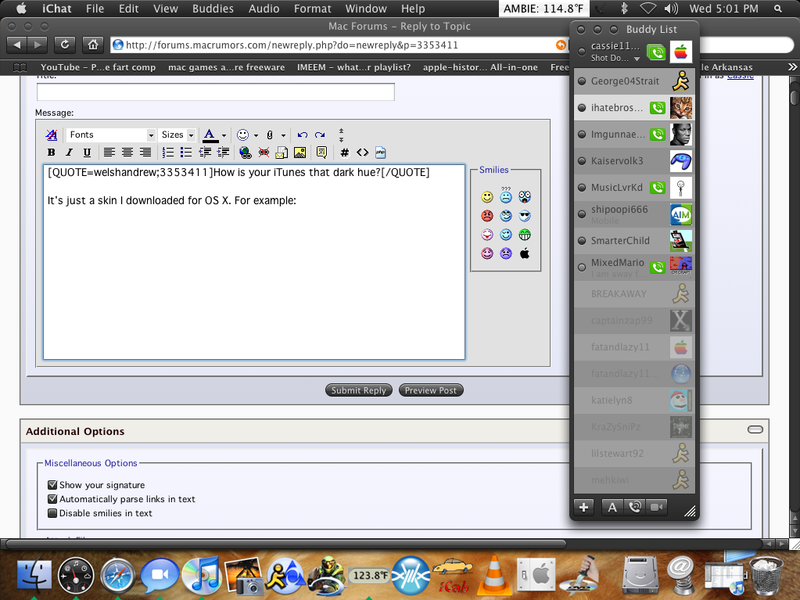This screenshot has width=800, height=600.
Task: Wrap CODE tags using hash icon
Action: [x=344, y=152]
